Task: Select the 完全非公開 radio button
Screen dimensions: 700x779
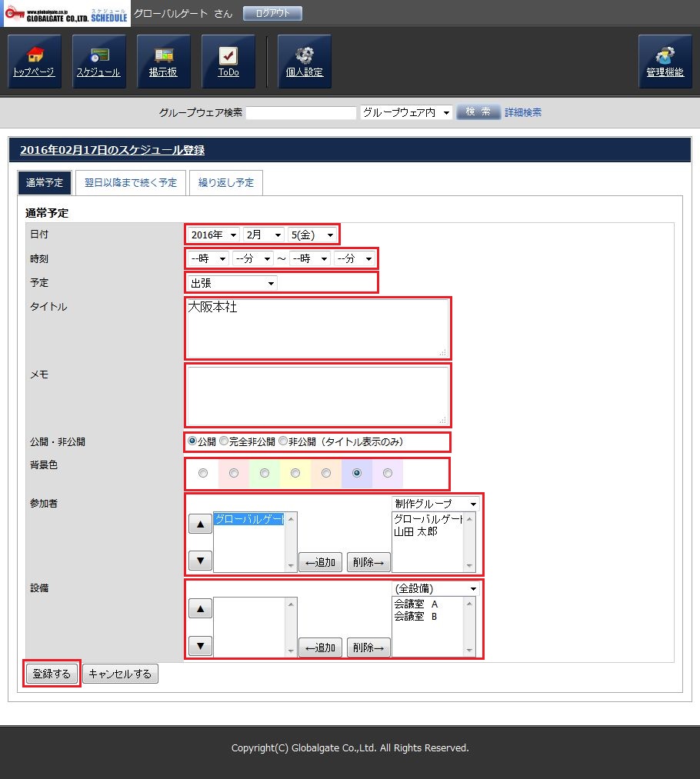Action: pyautogui.click(x=224, y=441)
